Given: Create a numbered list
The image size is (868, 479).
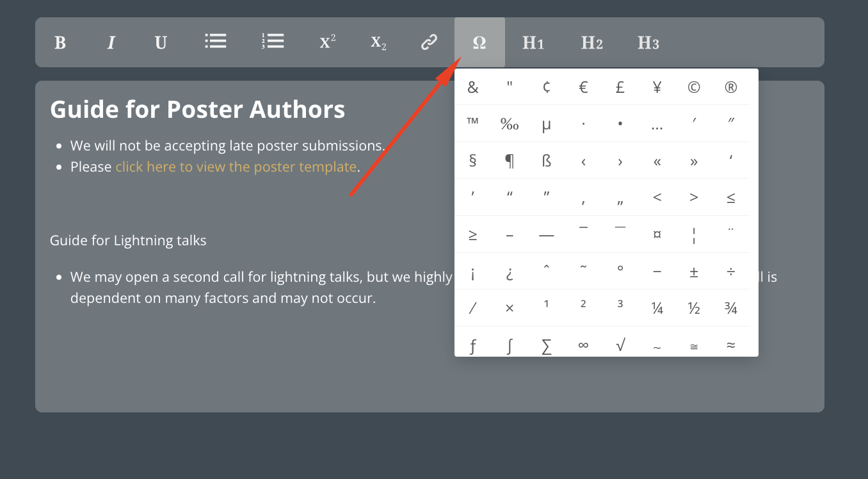Looking at the screenshot, I should (273, 41).
